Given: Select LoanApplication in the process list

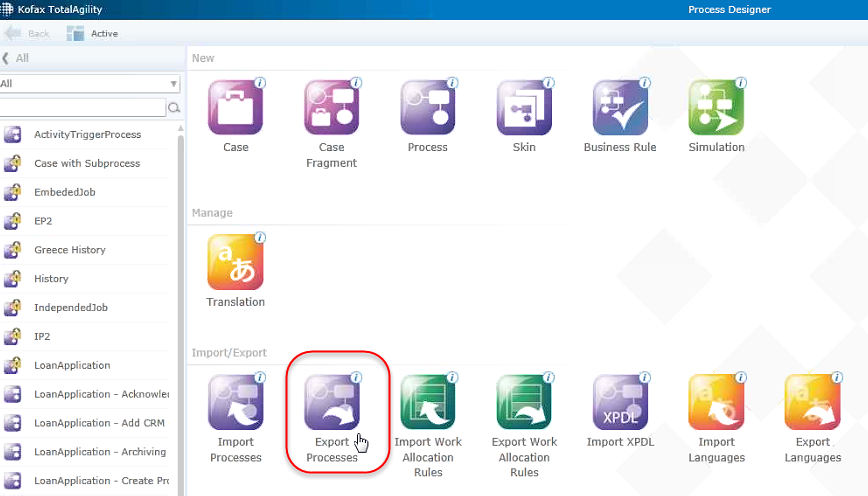Looking at the screenshot, I should pyautogui.click(x=72, y=365).
